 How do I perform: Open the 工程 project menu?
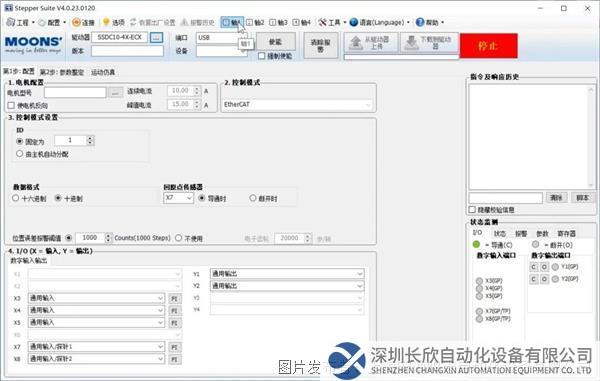[x=20, y=23]
